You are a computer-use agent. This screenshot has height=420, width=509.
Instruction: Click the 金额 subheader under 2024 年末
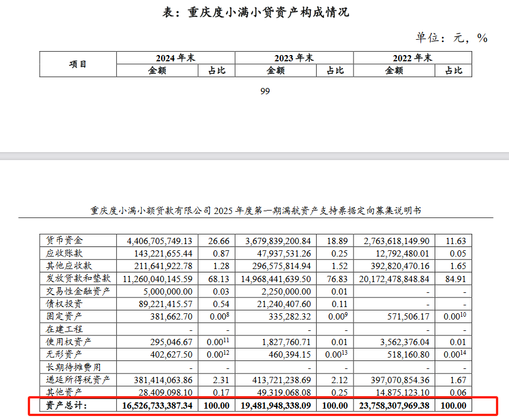pyautogui.click(x=157, y=70)
